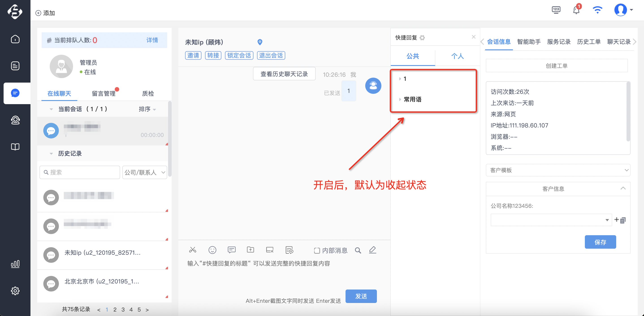644x316 pixels.
Task: Switch to the 留言管理 tab
Action: point(104,94)
